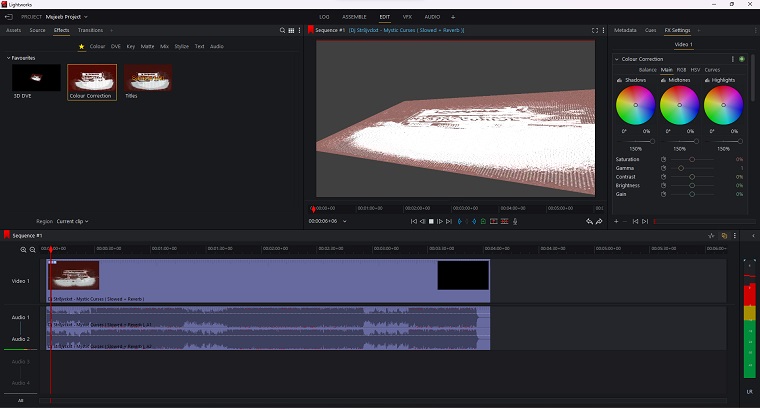
Task: Adjust the Saturation slider handle
Action: coord(692,159)
